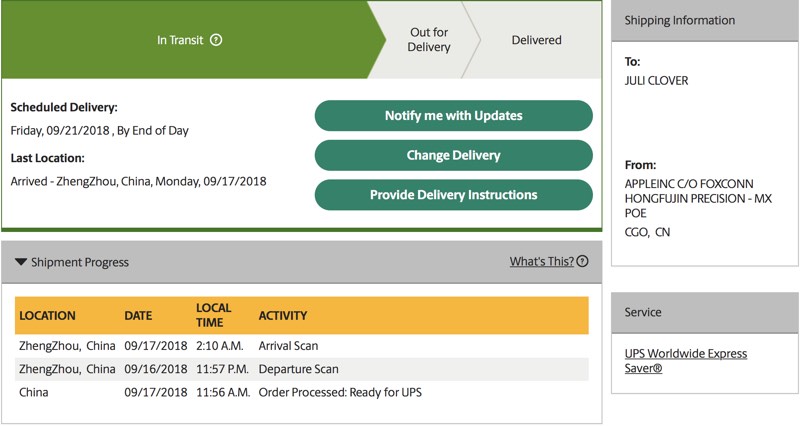800x426 pixels.
Task: Click the In Transit help question icon
Action: coord(216,41)
